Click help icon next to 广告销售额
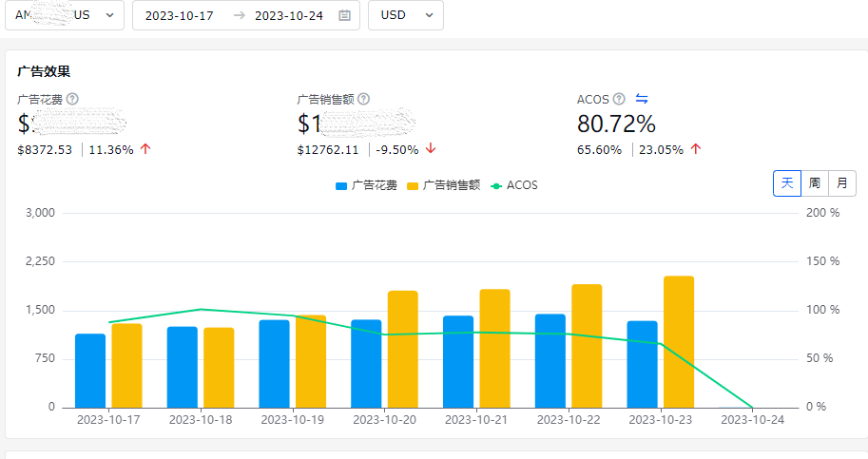Image resolution: width=868 pixels, height=459 pixels. click(364, 99)
